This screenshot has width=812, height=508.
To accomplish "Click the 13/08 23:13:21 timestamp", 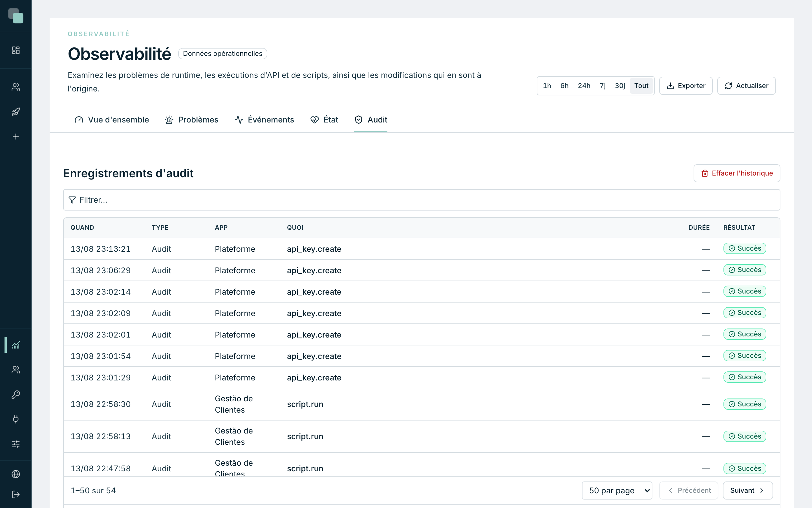I will pos(100,249).
